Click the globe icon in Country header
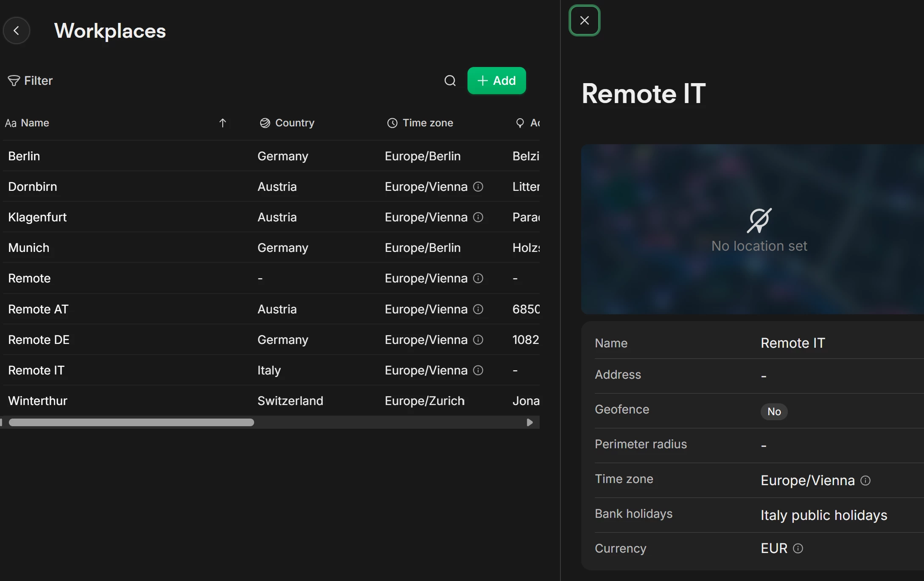The image size is (924, 581). [x=265, y=123]
